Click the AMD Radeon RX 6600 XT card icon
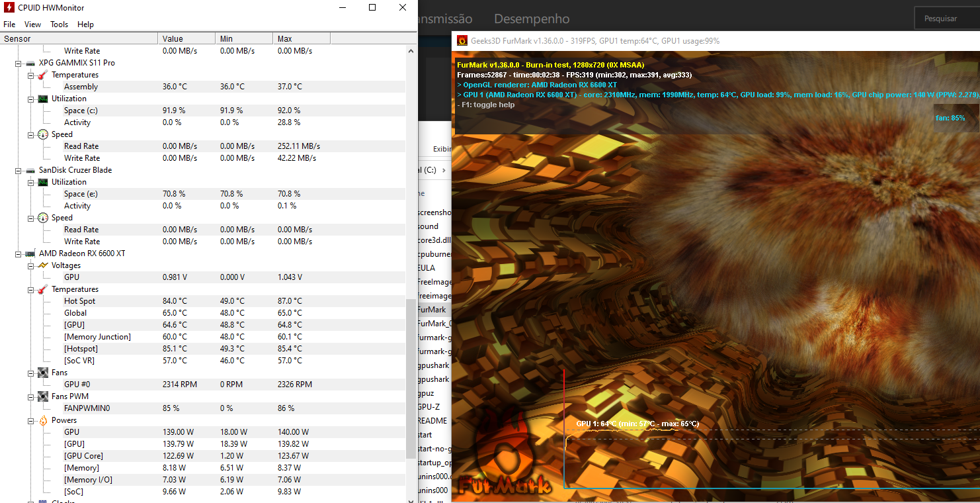 tap(30, 253)
